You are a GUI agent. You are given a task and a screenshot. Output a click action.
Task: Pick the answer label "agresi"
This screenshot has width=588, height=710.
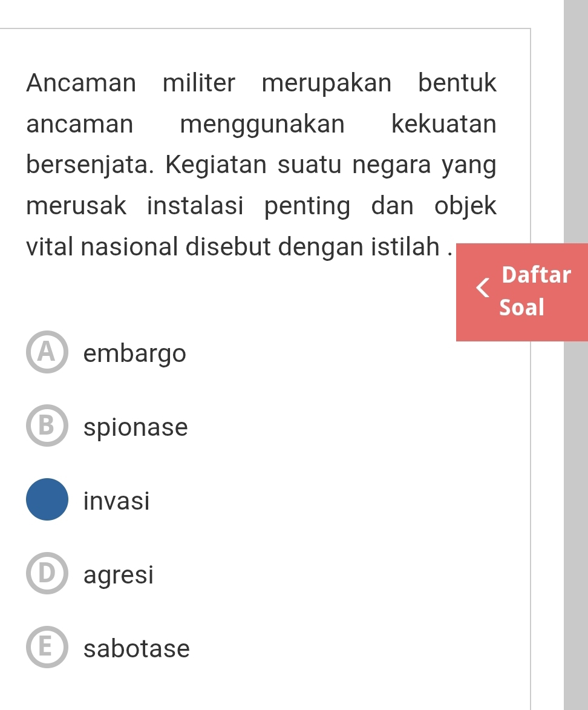pos(119,574)
